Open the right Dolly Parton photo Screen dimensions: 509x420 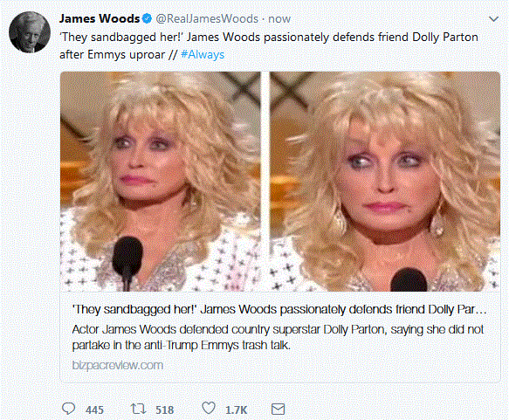pos(385,182)
